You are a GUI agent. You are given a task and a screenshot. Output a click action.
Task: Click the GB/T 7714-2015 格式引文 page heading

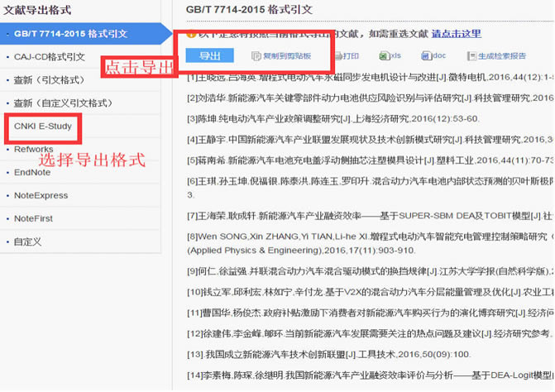click(x=249, y=10)
